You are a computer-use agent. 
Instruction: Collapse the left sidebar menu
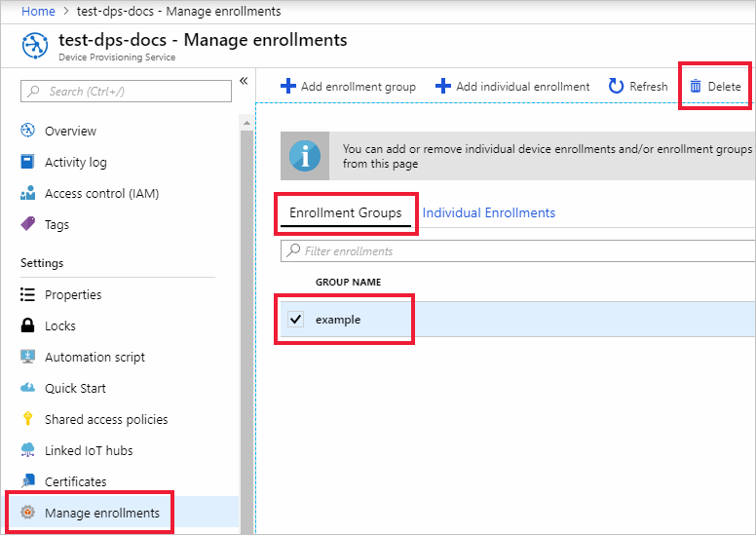pyautogui.click(x=244, y=81)
